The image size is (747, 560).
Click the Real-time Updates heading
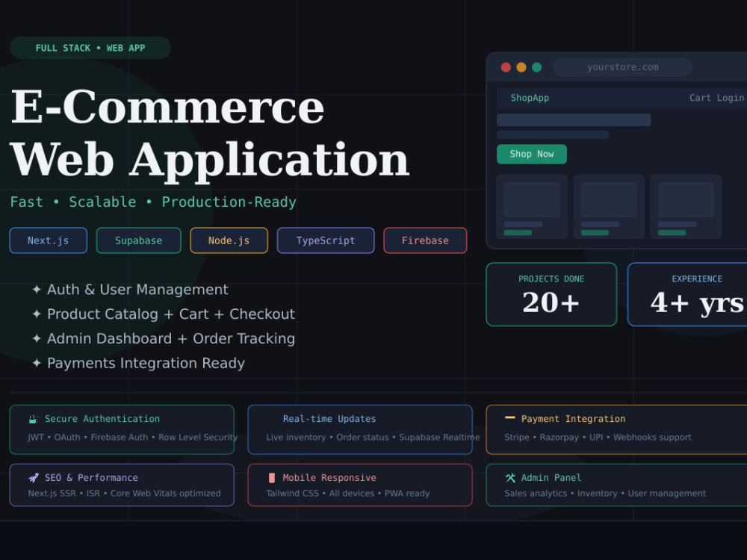pos(329,419)
